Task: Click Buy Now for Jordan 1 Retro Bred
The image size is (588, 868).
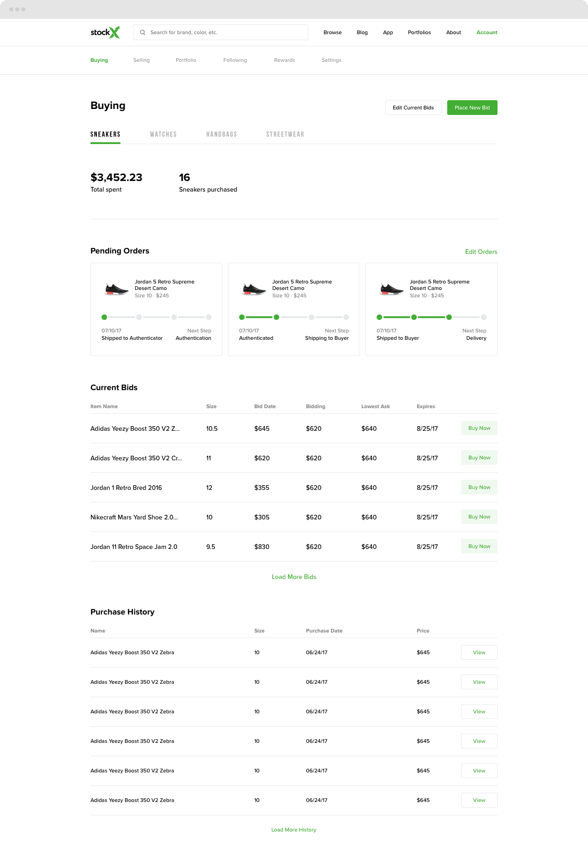Action: tap(479, 487)
